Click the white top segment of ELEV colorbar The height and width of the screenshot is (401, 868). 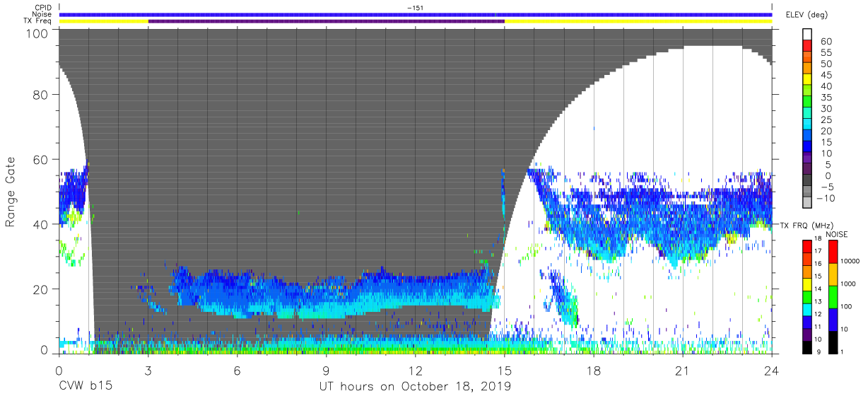pyautogui.click(x=807, y=34)
